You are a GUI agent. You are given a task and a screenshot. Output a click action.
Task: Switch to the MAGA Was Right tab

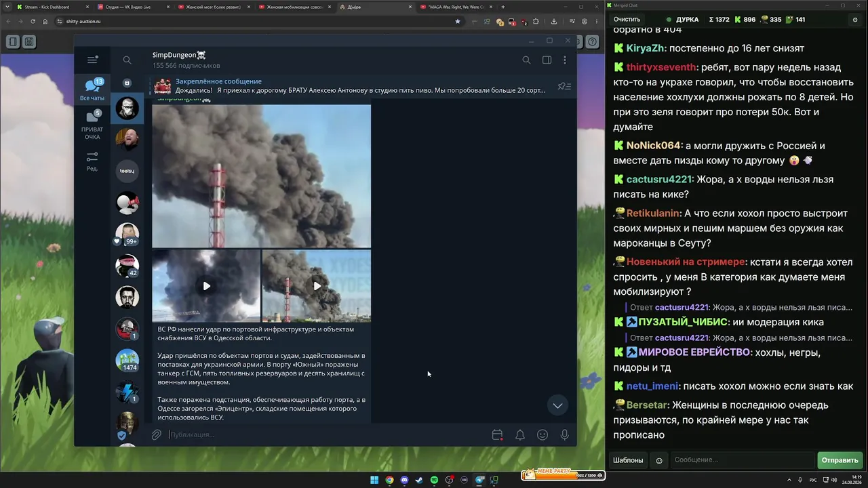coord(455,7)
